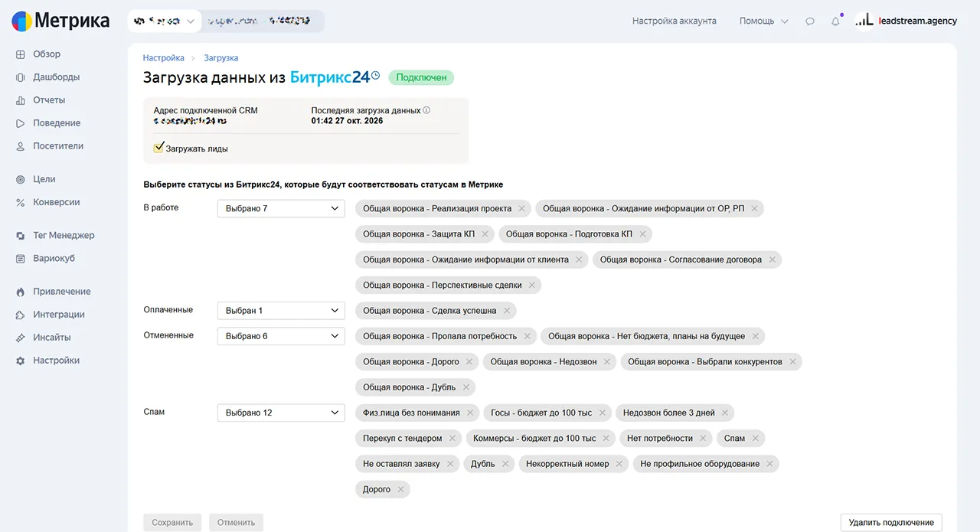Open 'Настройки' in the sidebar
980x532 pixels.
tap(56, 361)
